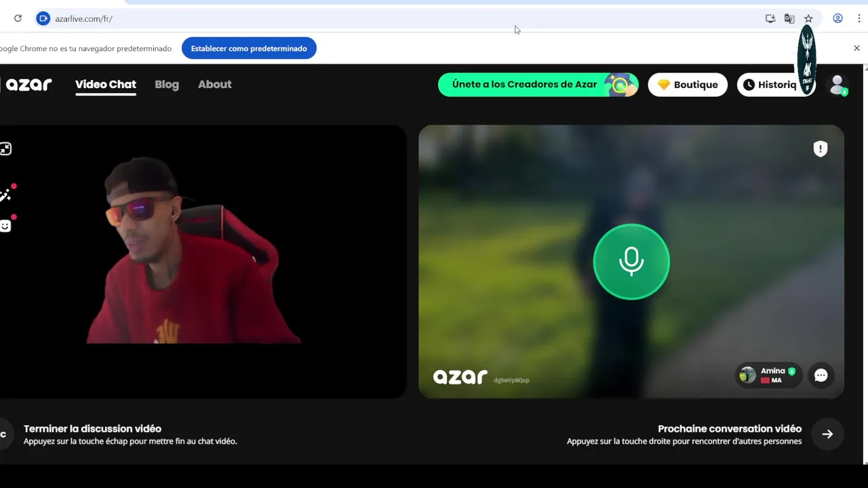Open the About tab

coord(215,85)
